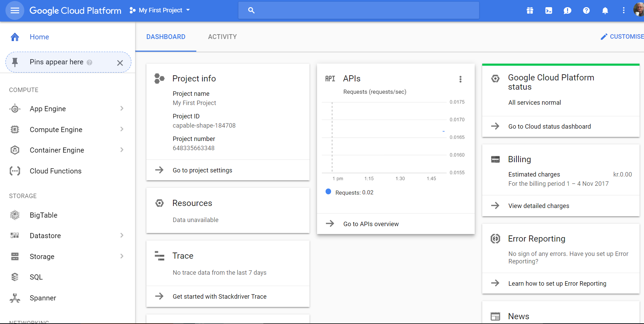The height and width of the screenshot is (324, 644).
Task: Click the kr.0.00 estimated charges value
Action: tap(622, 174)
